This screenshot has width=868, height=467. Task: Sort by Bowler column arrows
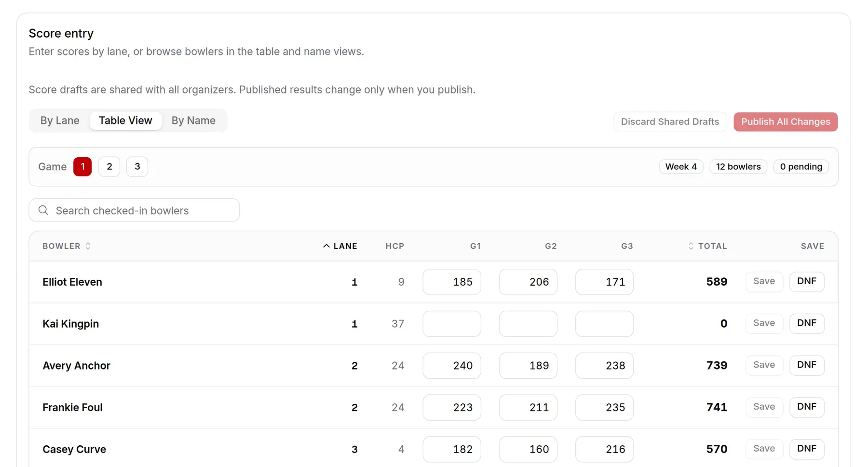tap(88, 246)
